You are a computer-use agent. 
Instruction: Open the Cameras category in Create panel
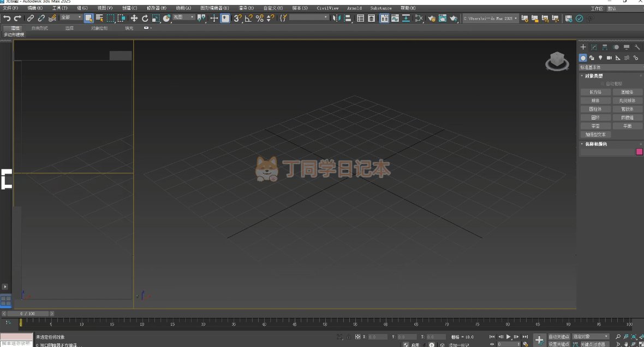point(609,58)
